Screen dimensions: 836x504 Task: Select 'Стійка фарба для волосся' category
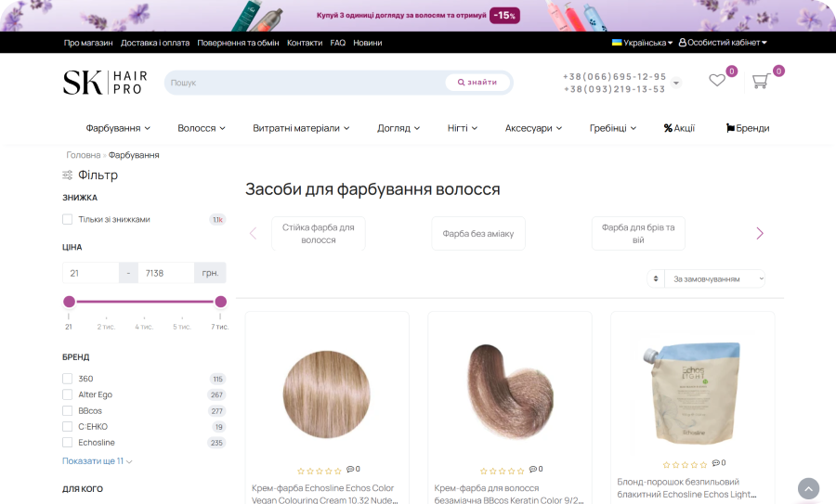[319, 233]
